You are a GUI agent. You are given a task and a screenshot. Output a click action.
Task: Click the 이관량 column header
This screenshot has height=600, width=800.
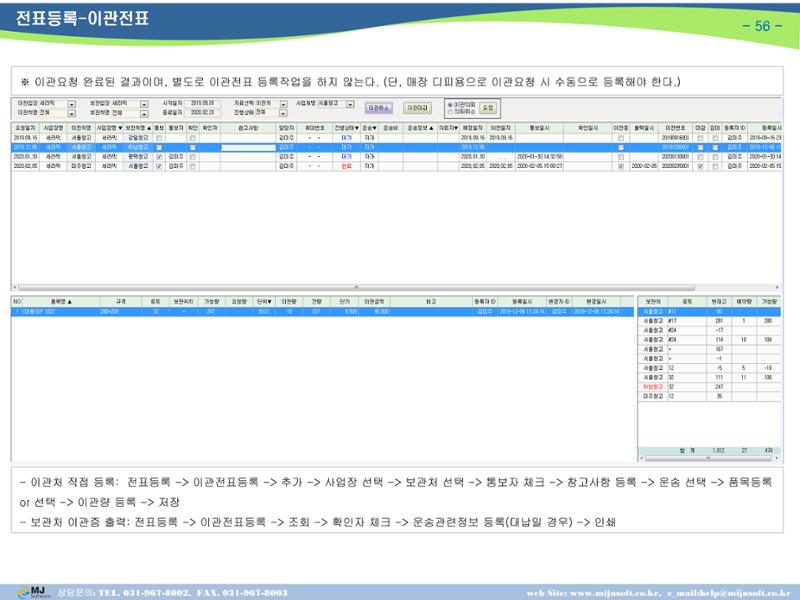click(289, 302)
